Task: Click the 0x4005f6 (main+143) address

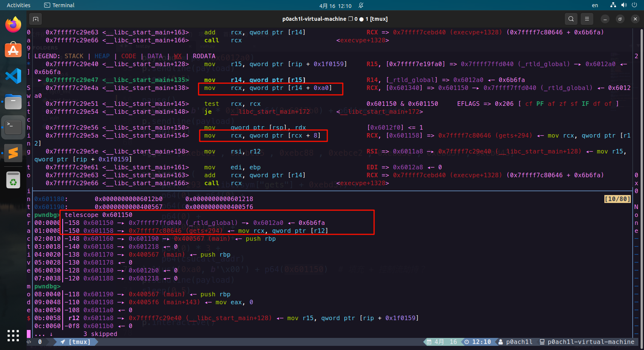Action: coord(164,302)
